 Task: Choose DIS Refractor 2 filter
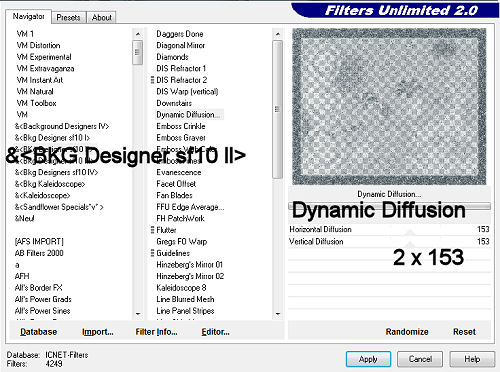[182, 80]
